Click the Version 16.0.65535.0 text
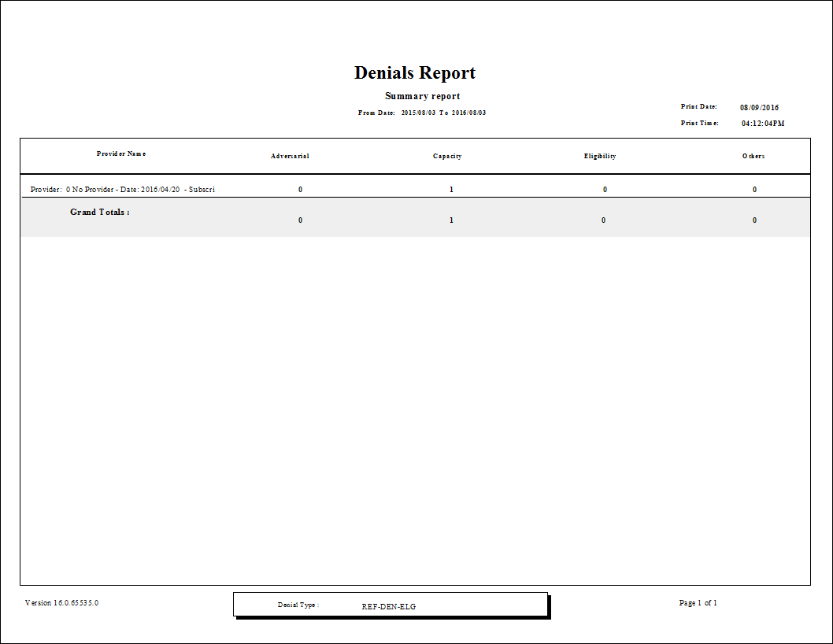This screenshot has width=833, height=644. coord(61,602)
